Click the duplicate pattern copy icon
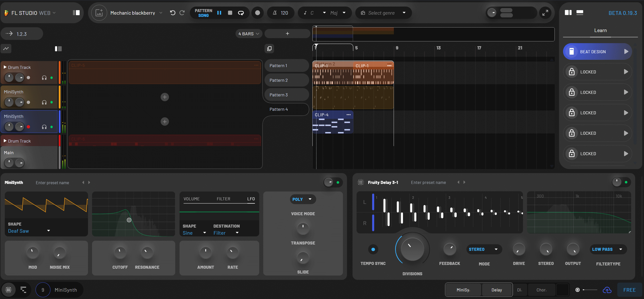Screen dimensions: 644x299 (x=269, y=48)
